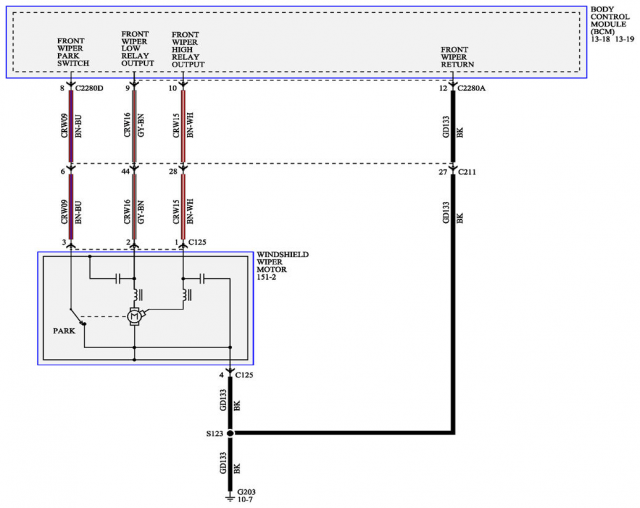Click the motor symbol inside the wiper motor box
Screen dimensions: 640x508
(x=133, y=317)
